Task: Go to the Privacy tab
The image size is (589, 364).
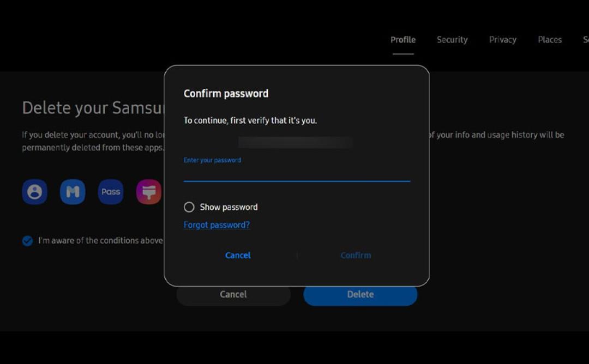Action: click(503, 40)
